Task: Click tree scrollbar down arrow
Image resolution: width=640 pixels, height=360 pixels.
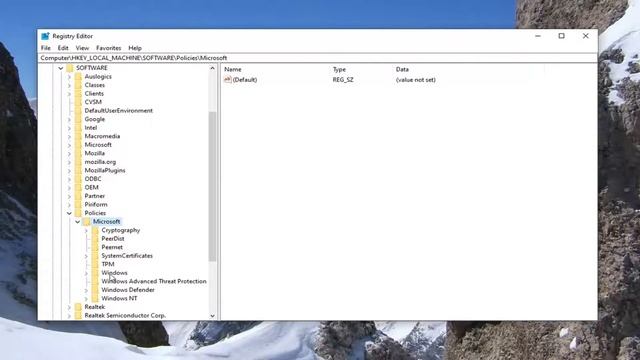Action: pos(212,316)
